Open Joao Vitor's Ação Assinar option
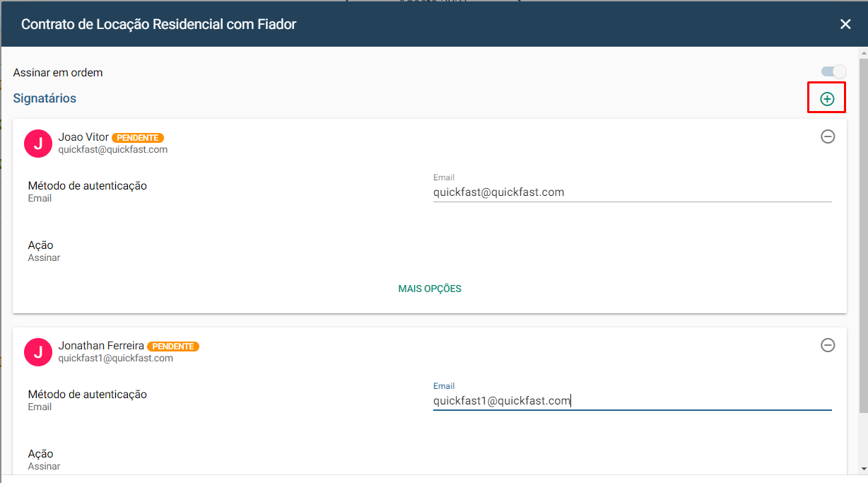Image resolution: width=868 pixels, height=483 pixels. 44,251
